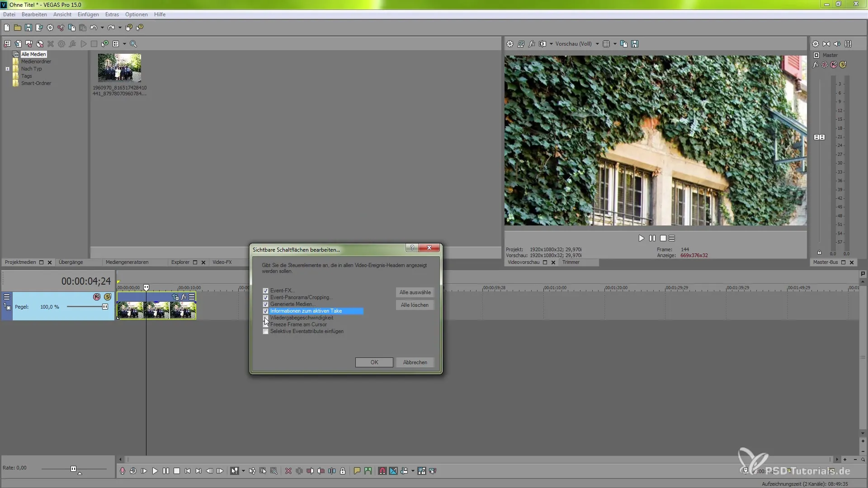Click the Pegel level slider handle
The width and height of the screenshot is (868, 488).
click(x=105, y=307)
